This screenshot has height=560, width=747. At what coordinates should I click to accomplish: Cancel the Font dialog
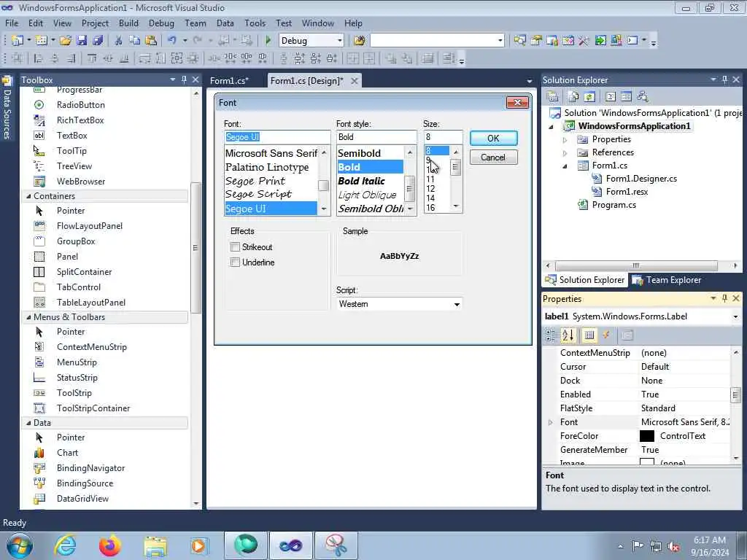[494, 157]
